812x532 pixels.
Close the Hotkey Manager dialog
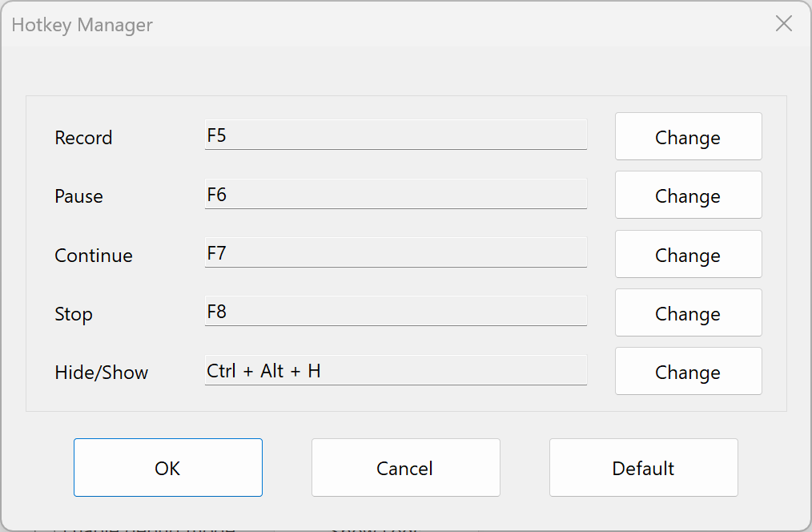[783, 23]
